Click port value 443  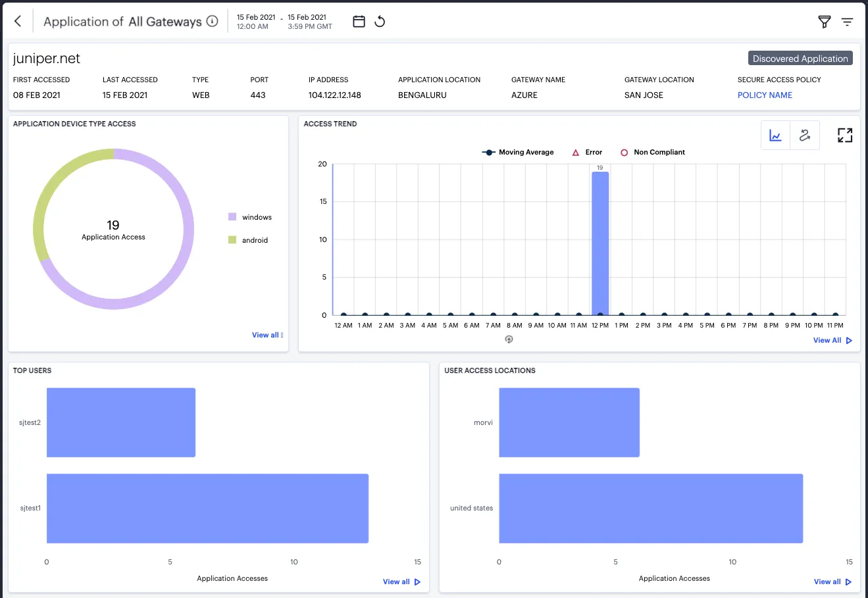(258, 95)
